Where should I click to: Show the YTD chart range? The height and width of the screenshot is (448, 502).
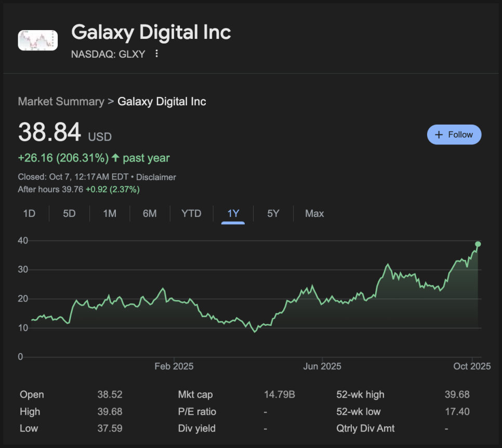(191, 213)
